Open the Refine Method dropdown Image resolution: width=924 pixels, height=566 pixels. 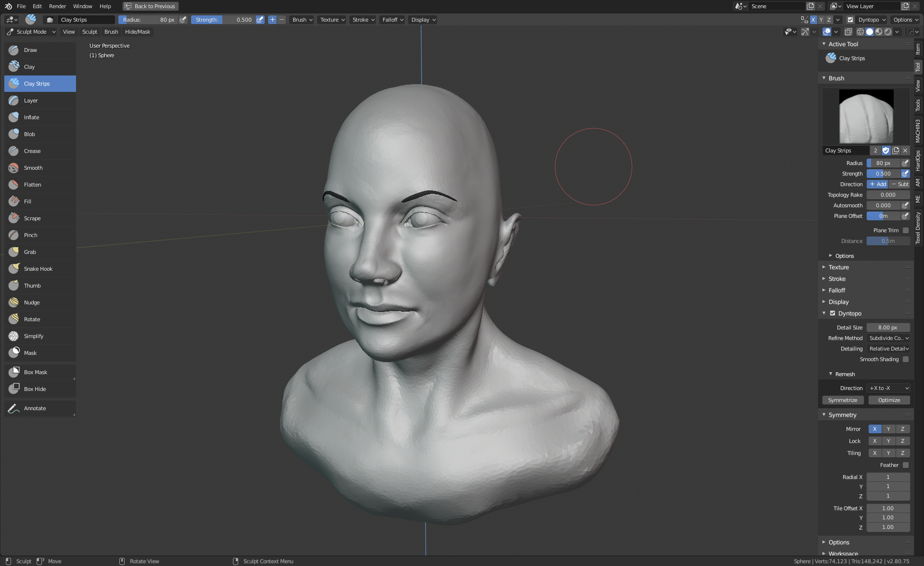click(888, 338)
